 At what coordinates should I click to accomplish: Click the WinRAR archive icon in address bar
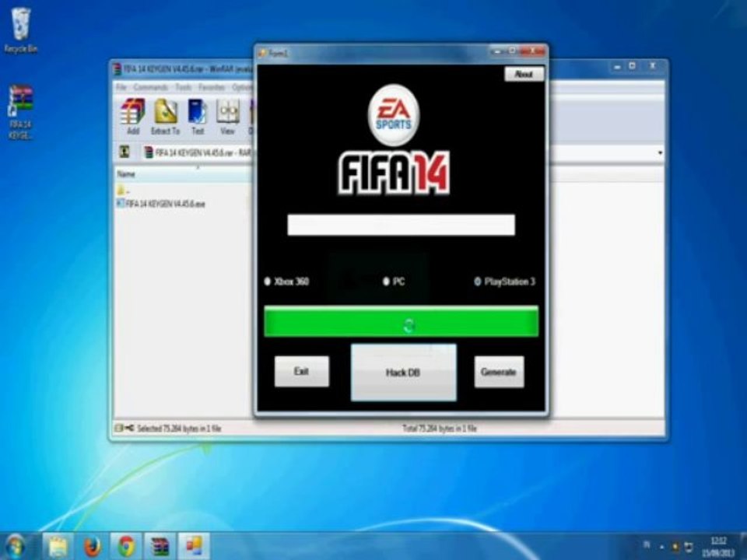pos(149,152)
